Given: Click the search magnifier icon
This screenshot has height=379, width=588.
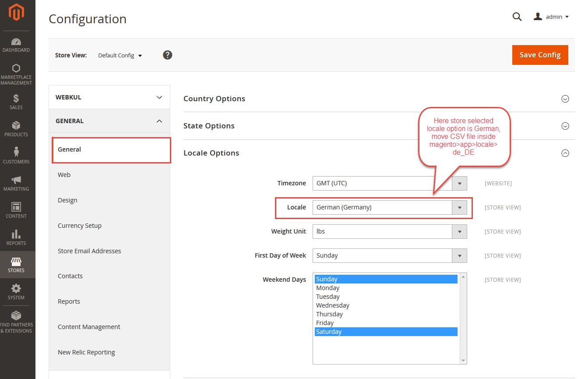Looking at the screenshot, I should coord(517,17).
